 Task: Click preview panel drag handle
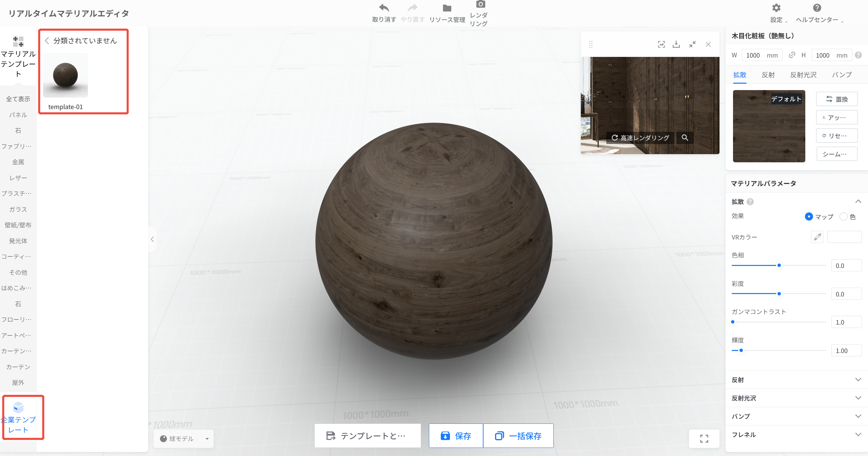coord(591,44)
